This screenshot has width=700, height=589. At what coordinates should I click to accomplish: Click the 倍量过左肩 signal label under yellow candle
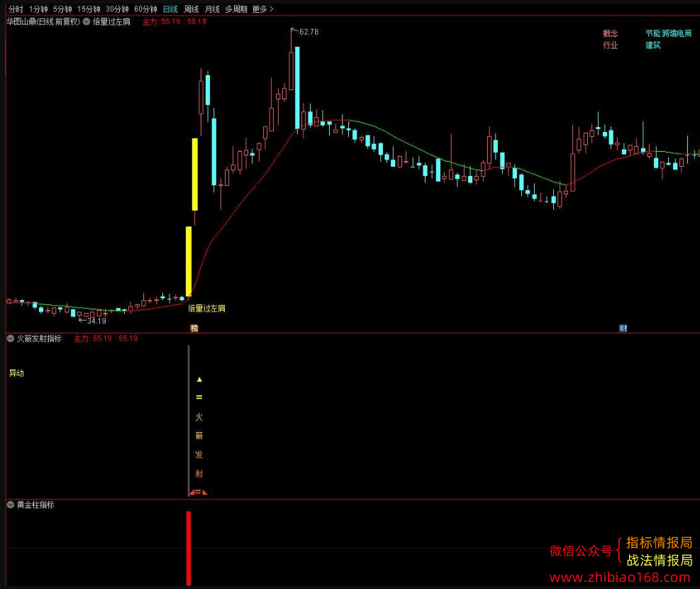[x=206, y=308]
